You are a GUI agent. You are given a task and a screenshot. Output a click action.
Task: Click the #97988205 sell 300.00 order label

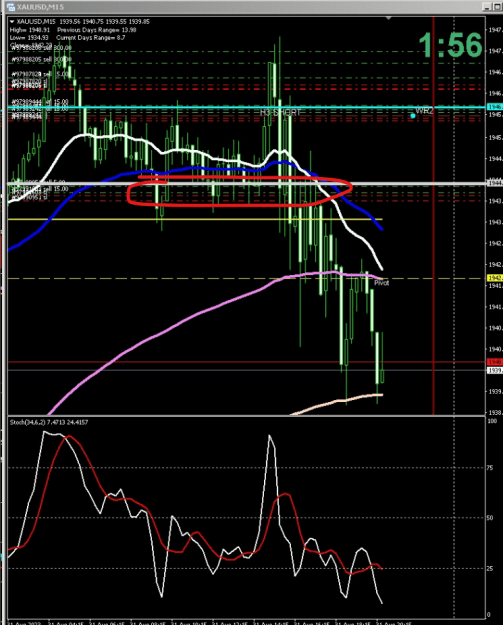click(x=41, y=59)
